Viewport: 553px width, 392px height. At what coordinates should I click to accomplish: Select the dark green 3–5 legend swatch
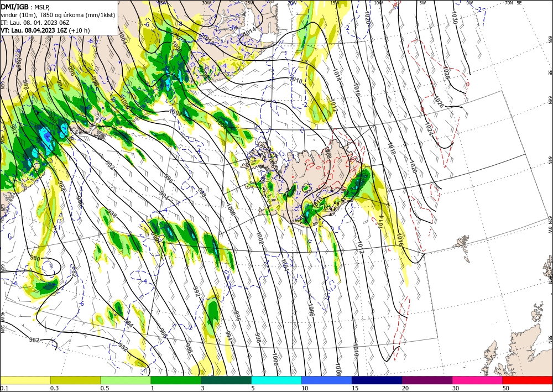coord(226,380)
